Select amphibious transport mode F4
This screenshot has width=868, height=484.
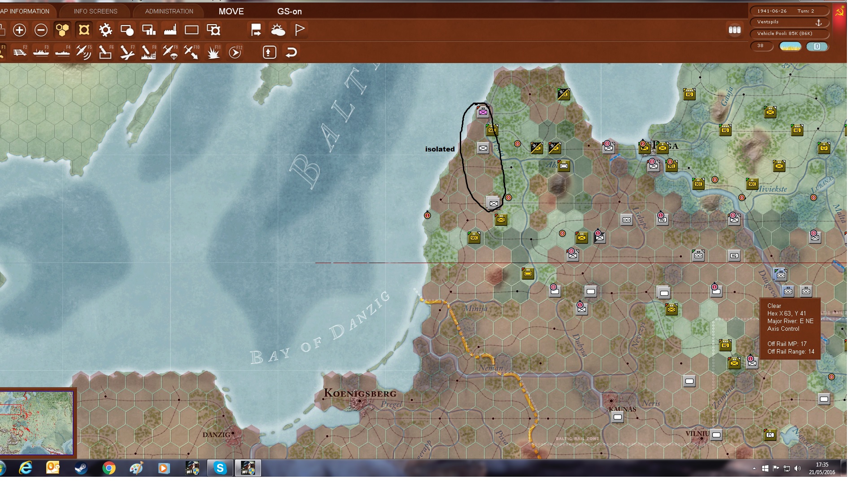click(62, 52)
